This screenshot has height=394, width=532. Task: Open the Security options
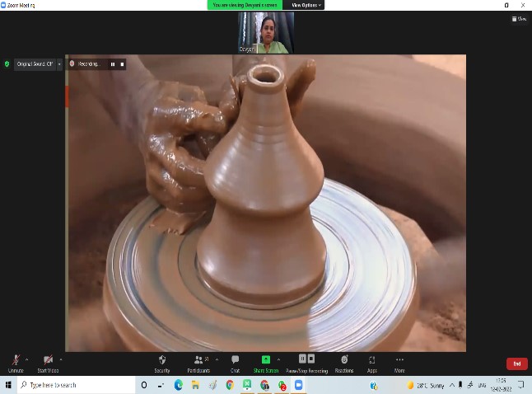coord(162,361)
